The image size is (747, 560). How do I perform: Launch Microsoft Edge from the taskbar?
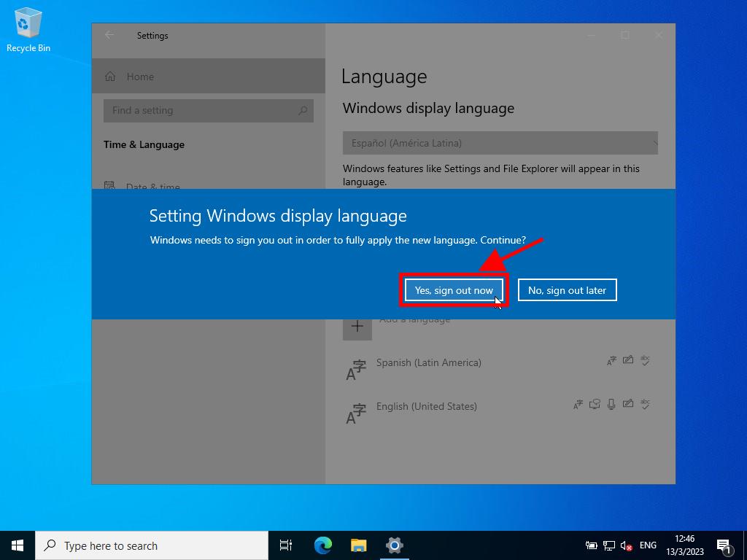coord(322,545)
